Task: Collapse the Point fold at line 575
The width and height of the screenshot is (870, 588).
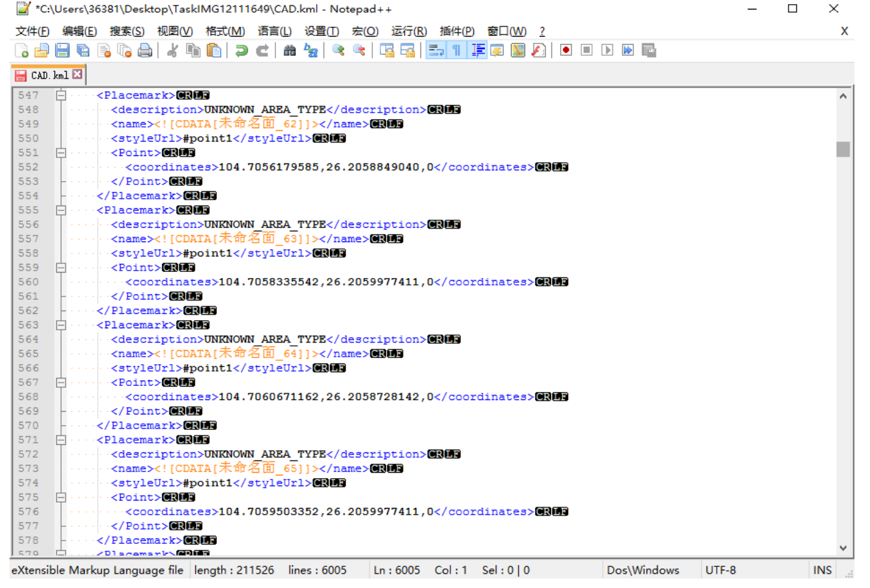Action: (x=60, y=498)
